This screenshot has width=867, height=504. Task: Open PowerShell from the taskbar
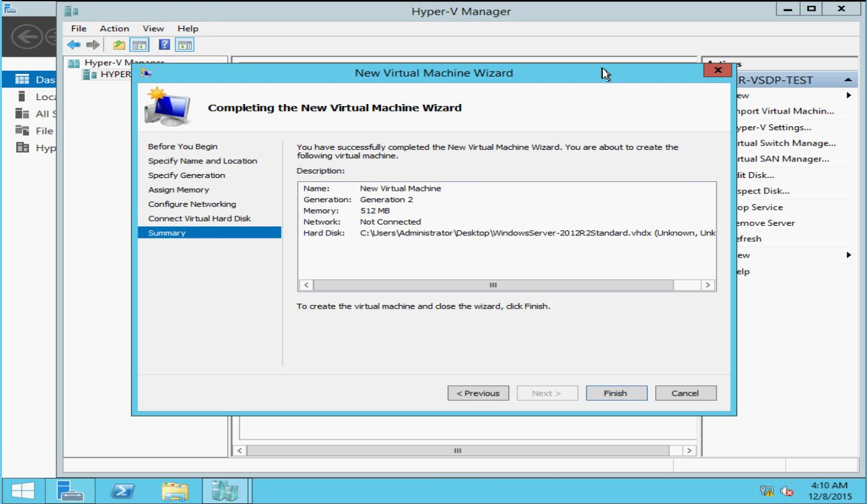click(x=122, y=491)
